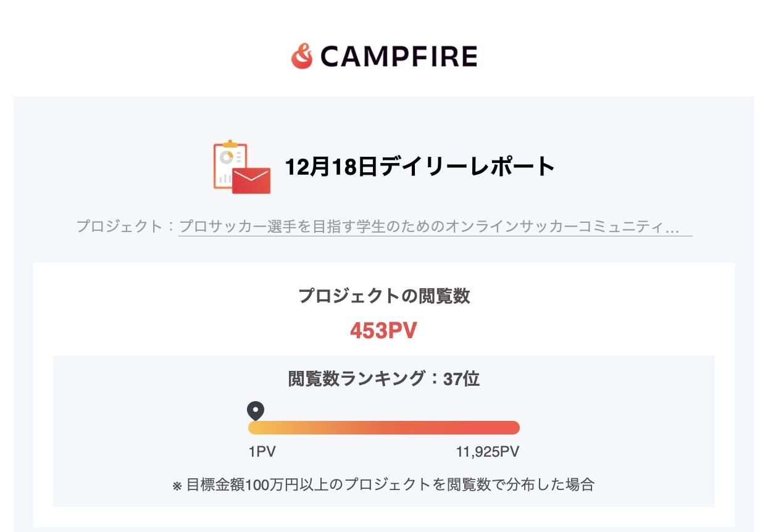Click the 12月18日デイリーレポート title

click(x=420, y=167)
